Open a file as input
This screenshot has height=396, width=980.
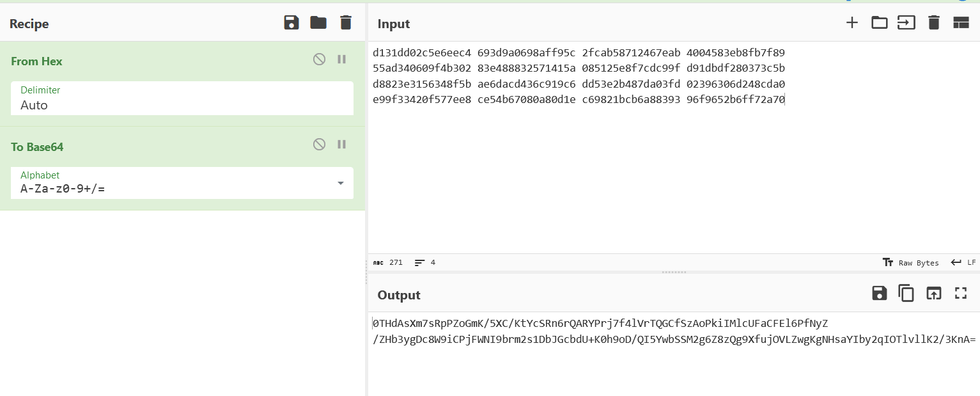point(906,23)
